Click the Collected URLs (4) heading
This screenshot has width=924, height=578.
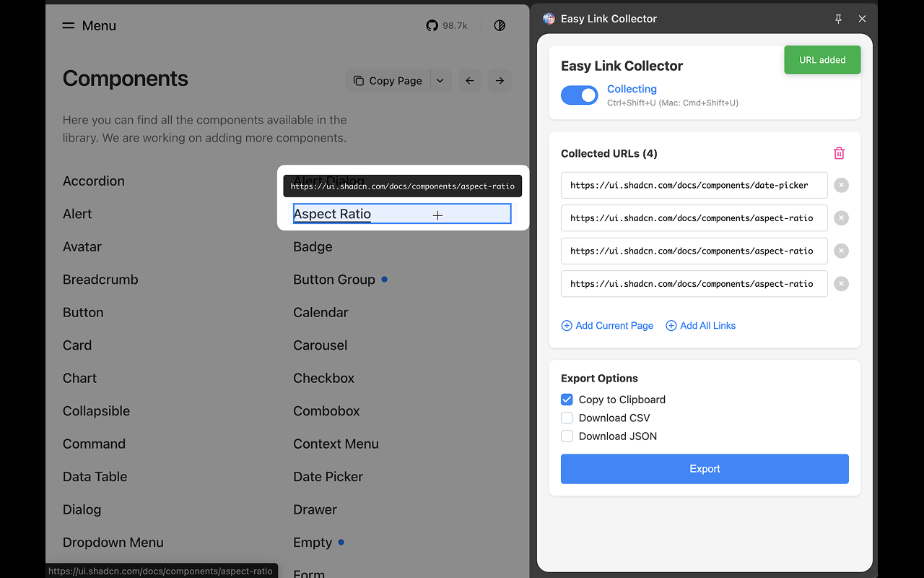click(x=609, y=153)
